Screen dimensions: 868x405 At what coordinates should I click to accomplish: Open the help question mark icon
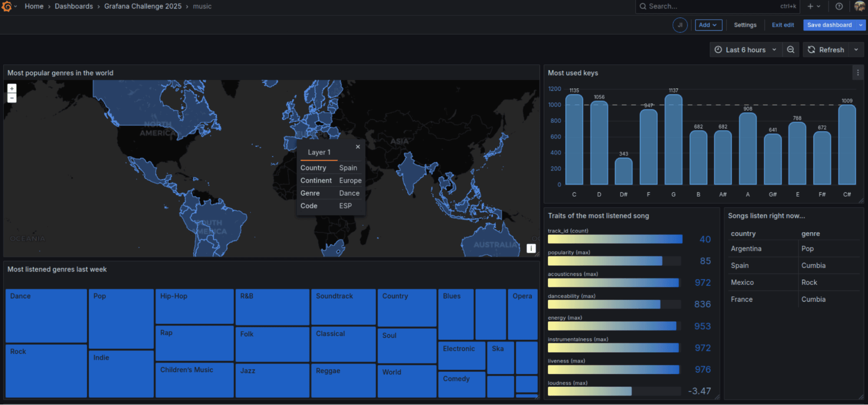coord(839,6)
